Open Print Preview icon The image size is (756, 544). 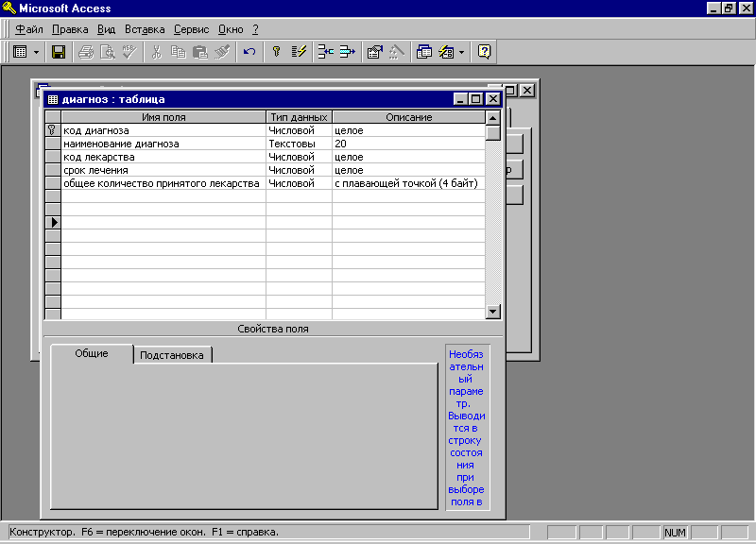coord(107,52)
